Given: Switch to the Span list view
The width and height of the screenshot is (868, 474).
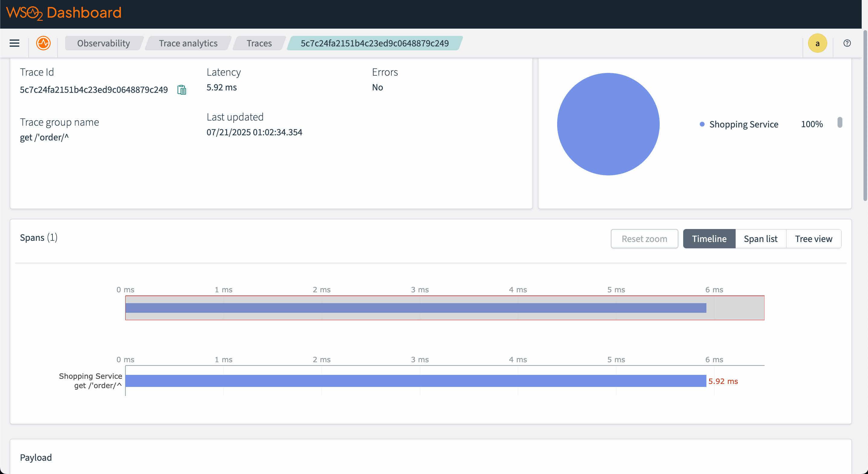Looking at the screenshot, I should (760, 239).
